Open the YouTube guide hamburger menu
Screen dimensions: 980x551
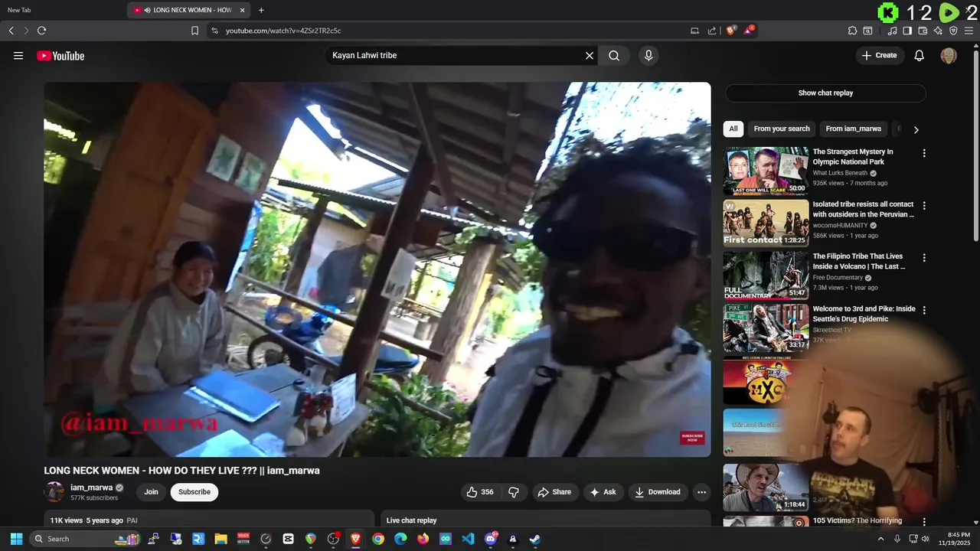click(18, 55)
